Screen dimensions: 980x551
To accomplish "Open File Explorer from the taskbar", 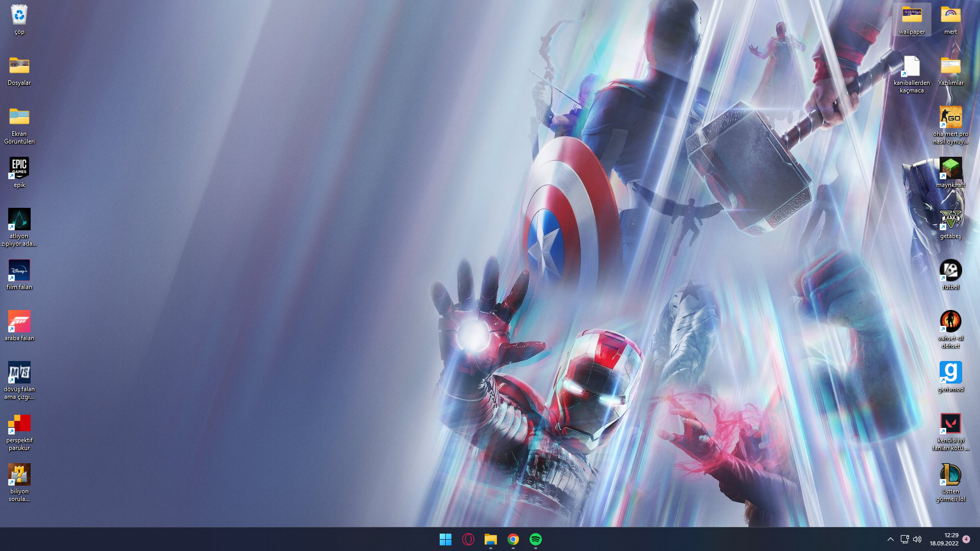I will (x=490, y=539).
